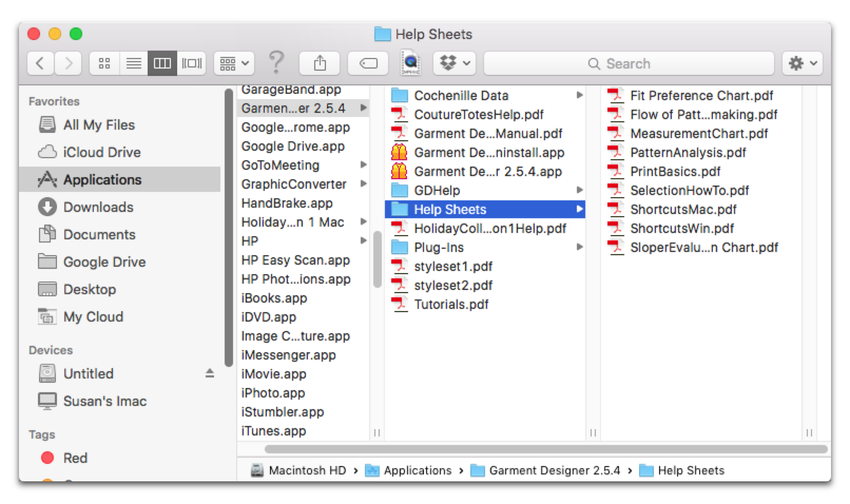The width and height of the screenshot is (850, 504).
Task: Open My Cloud in sidebar
Action: coord(120,317)
